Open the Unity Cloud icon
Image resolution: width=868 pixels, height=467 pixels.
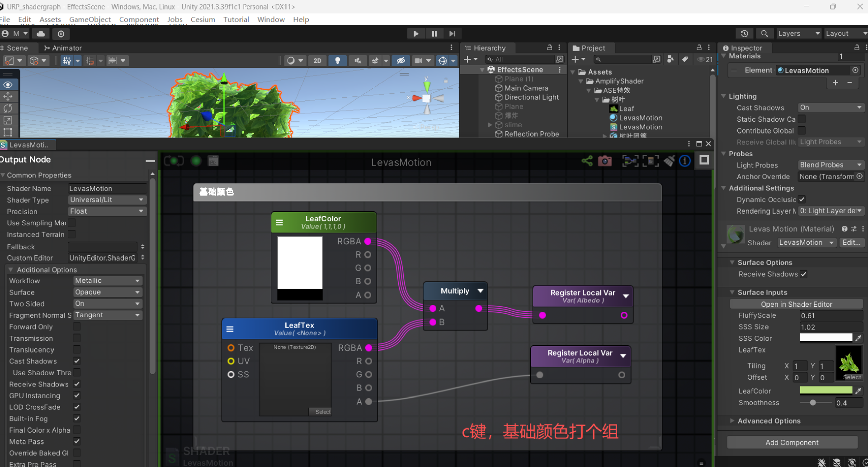pos(41,33)
